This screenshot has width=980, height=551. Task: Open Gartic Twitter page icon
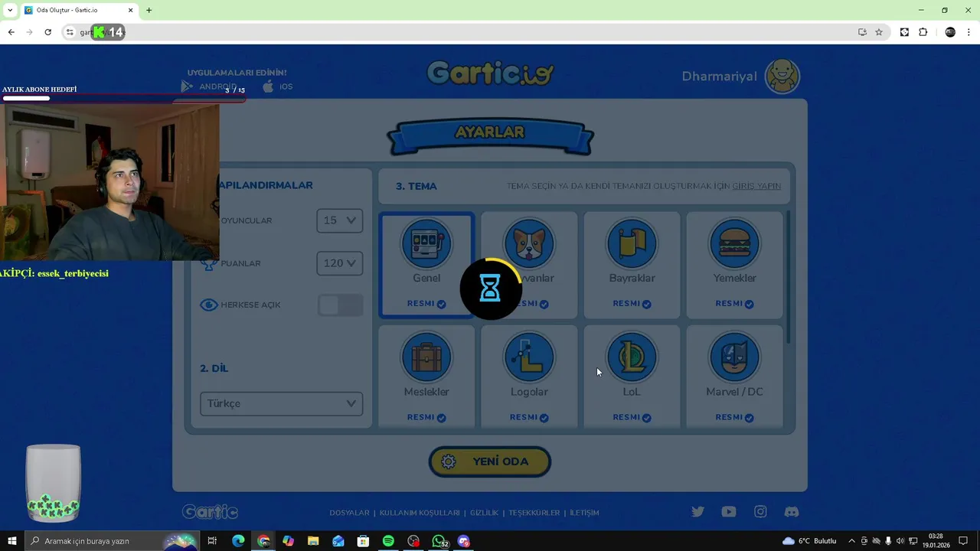(697, 512)
